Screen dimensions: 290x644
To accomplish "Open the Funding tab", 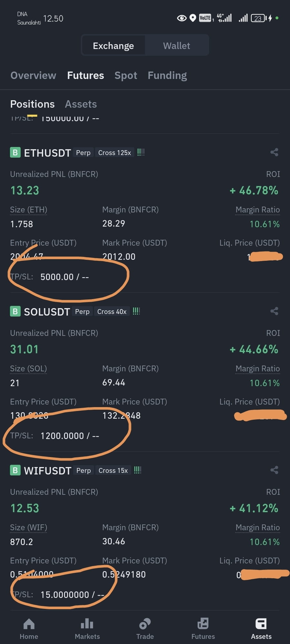I will 167,75.
